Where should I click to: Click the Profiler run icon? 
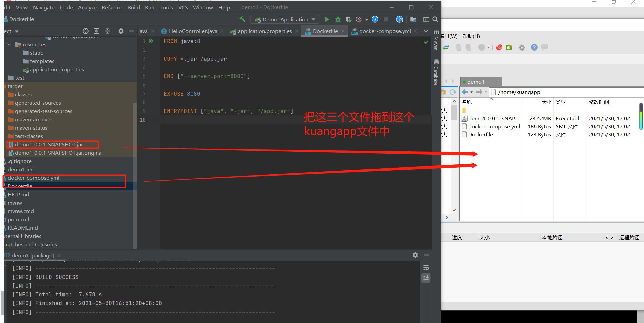(x=359, y=19)
